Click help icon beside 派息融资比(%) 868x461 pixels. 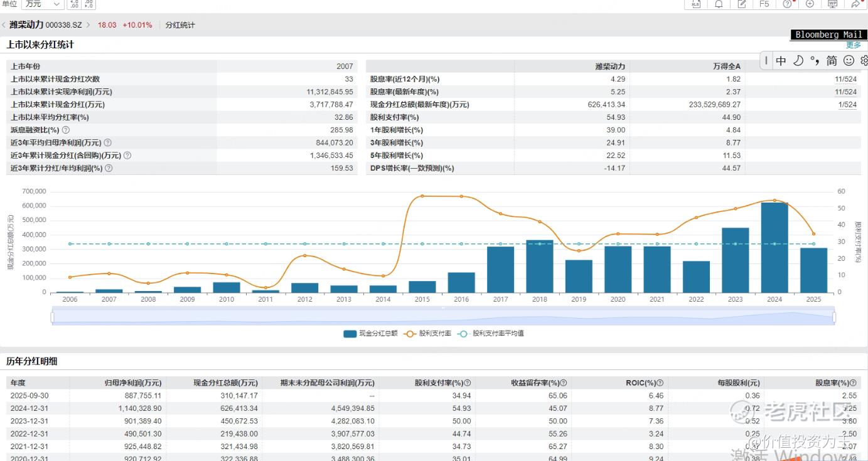pyautogui.click(x=66, y=130)
